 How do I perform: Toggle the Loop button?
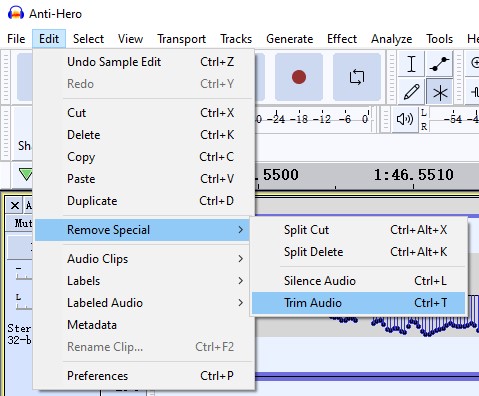point(357,77)
